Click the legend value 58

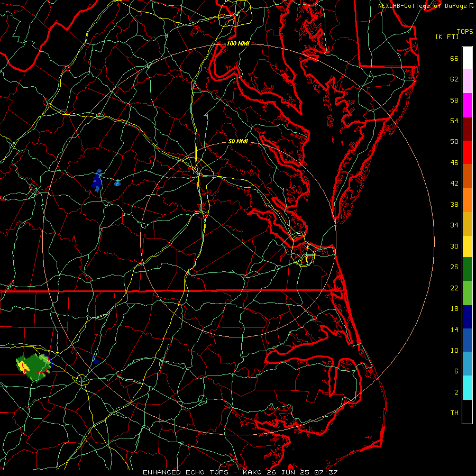454,100
